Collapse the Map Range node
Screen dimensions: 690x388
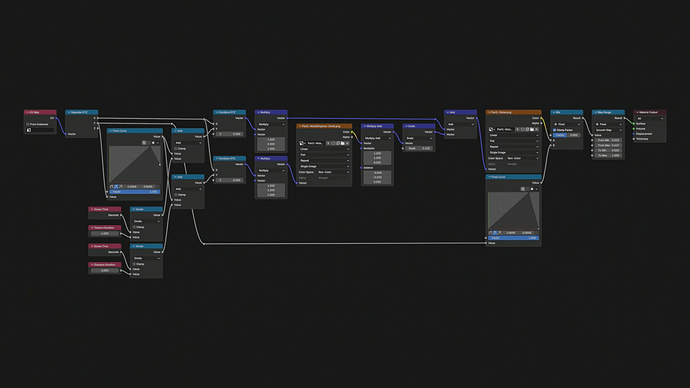point(595,113)
